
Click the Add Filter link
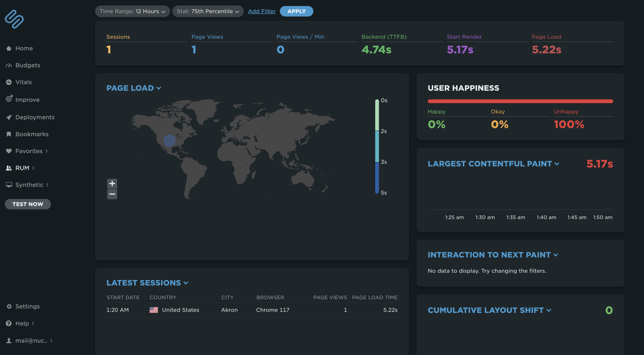pyautogui.click(x=262, y=11)
